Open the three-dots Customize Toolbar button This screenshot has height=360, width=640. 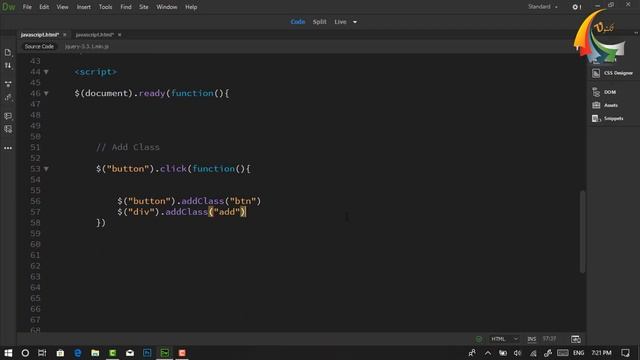(x=8, y=148)
